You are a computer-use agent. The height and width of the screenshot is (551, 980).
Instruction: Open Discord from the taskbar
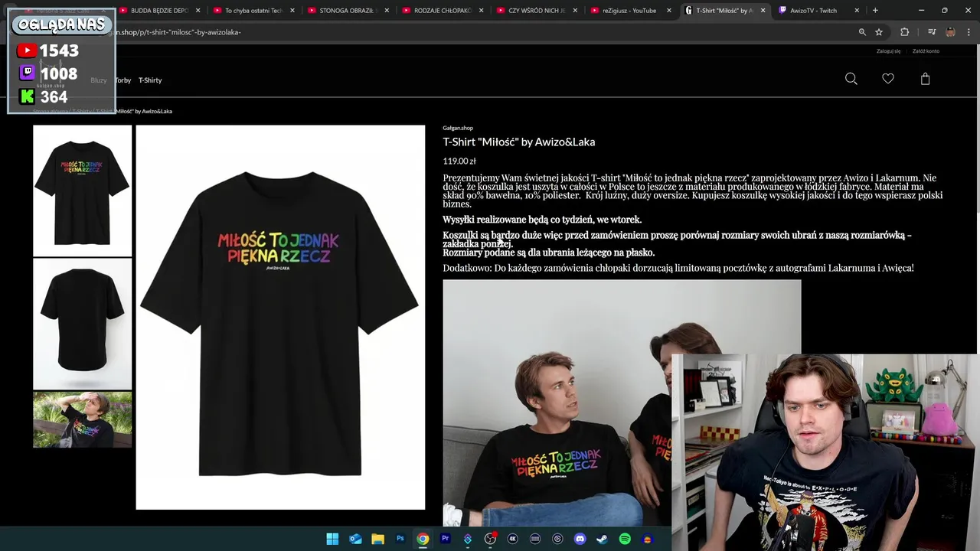(580, 539)
